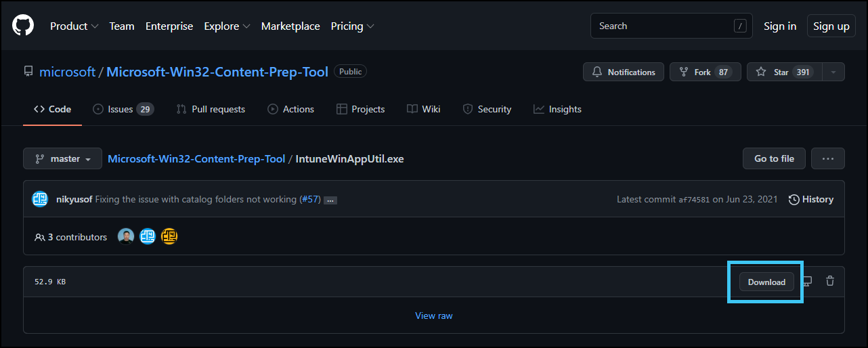Open the commit hash af74581
This screenshot has width=868, height=348.
[694, 200]
